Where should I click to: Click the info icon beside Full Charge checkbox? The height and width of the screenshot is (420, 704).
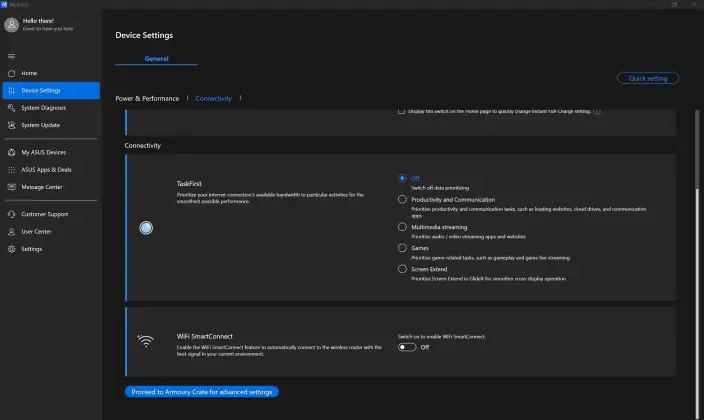(x=597, y=111)
